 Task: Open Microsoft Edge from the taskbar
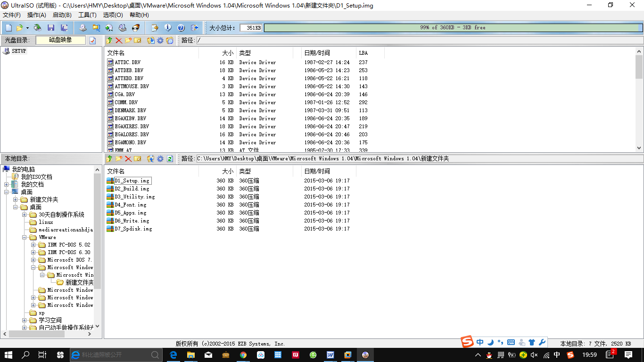pyautogui.click(x=173, y=354)
